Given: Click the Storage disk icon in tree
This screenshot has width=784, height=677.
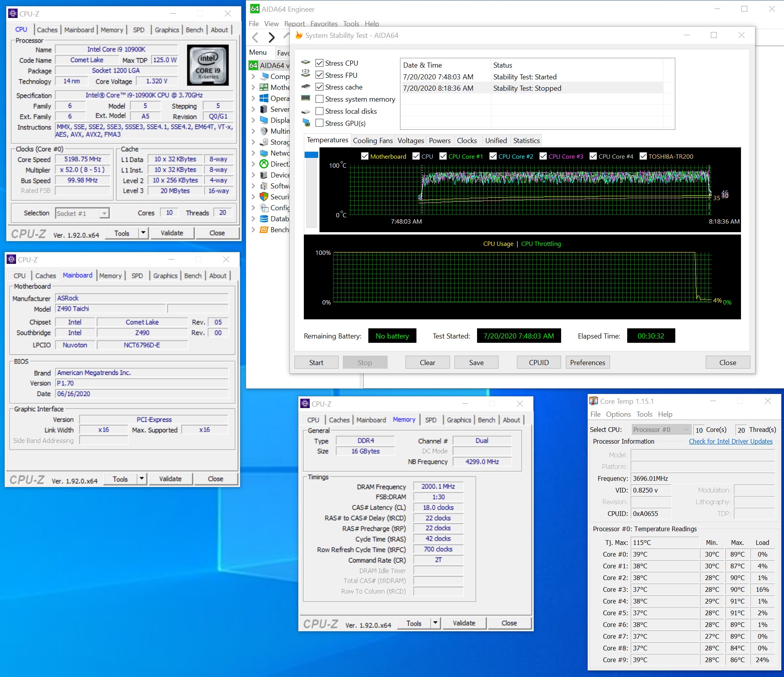Looking at the screenshot, I should [x=264, y=142].
